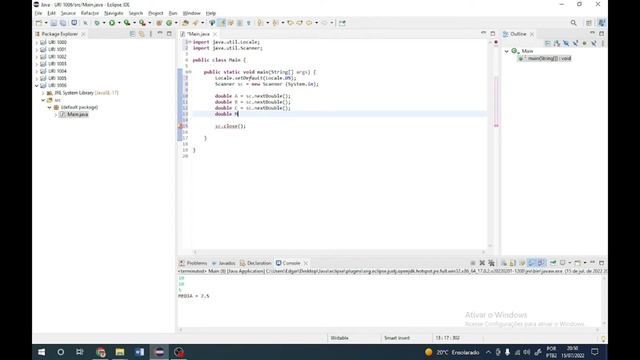Open the Open Console dropdown arrow
The width and height of the screenshot is (640, 360).
point(584,263)
